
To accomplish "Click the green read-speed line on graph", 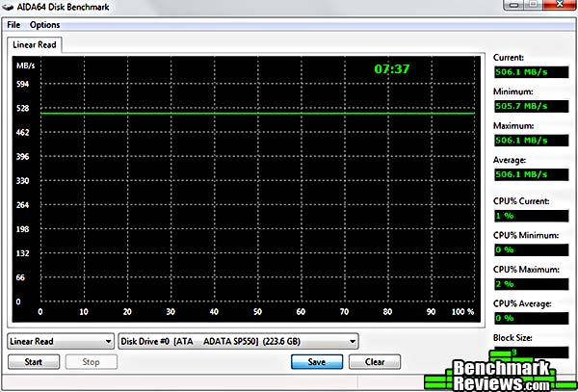I will [258, 114].
